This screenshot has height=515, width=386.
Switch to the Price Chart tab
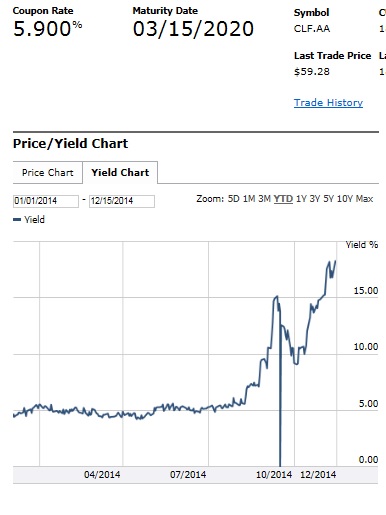tap(48, 173)
